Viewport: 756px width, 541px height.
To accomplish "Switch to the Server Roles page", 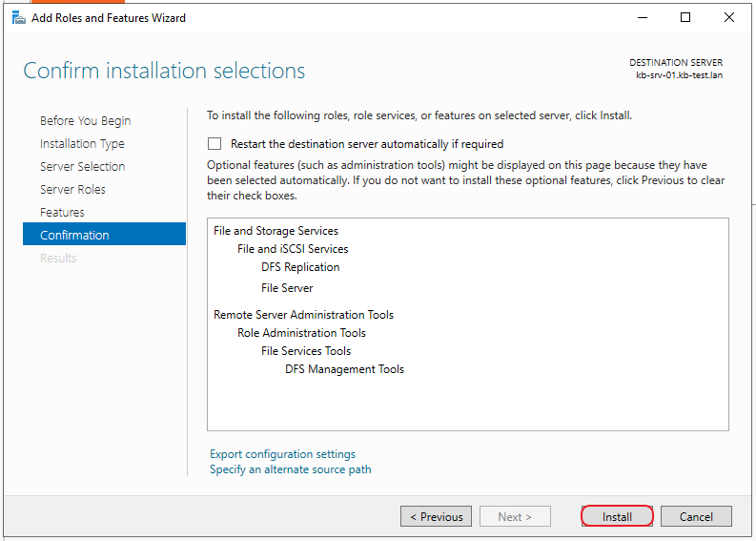I will 72,189.
